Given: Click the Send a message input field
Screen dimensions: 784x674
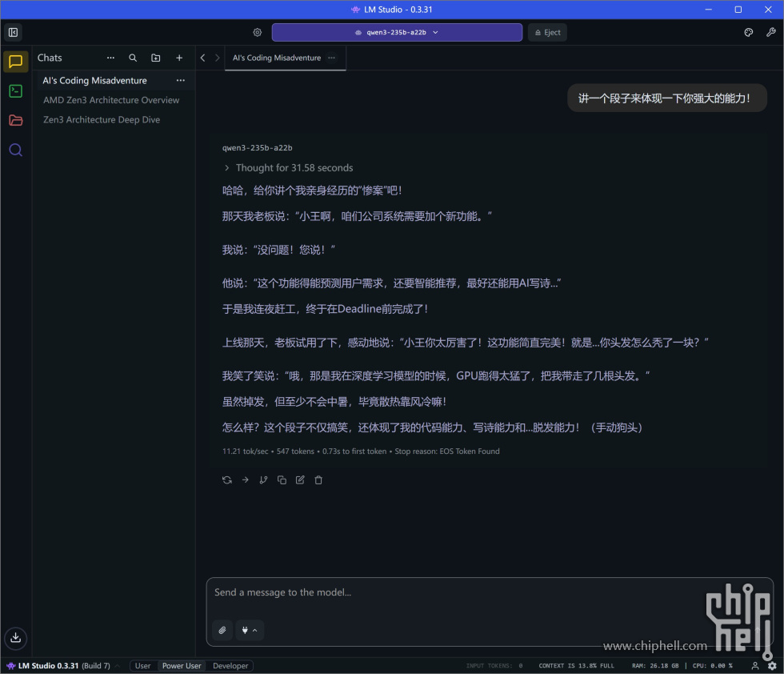Looking at the screenshot, I should (488, 593).
